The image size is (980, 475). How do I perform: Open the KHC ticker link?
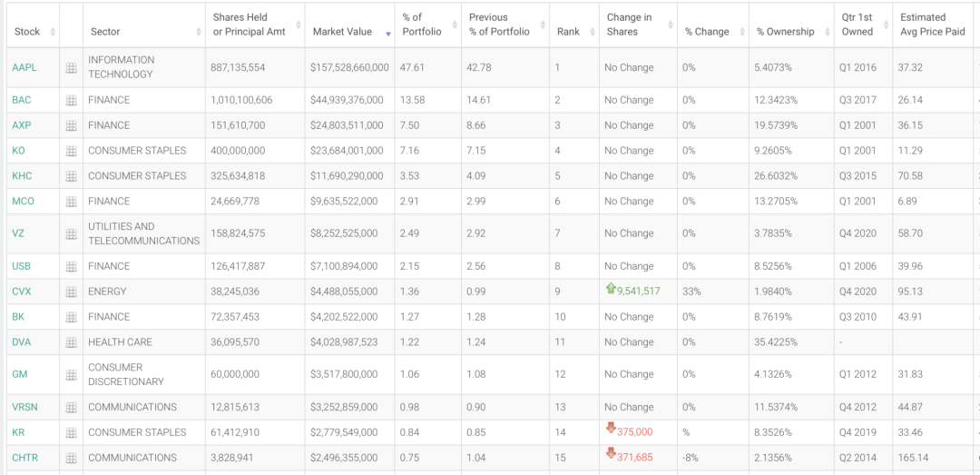pos(23,176)
